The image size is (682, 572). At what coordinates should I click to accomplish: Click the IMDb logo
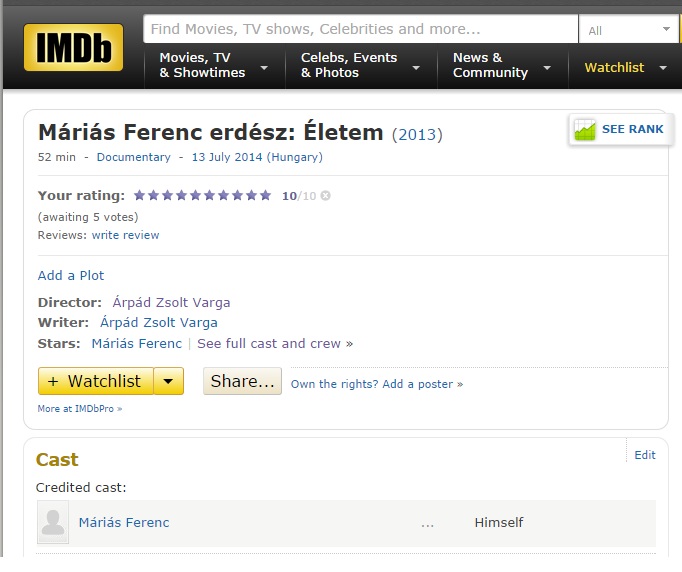(74, 47)
